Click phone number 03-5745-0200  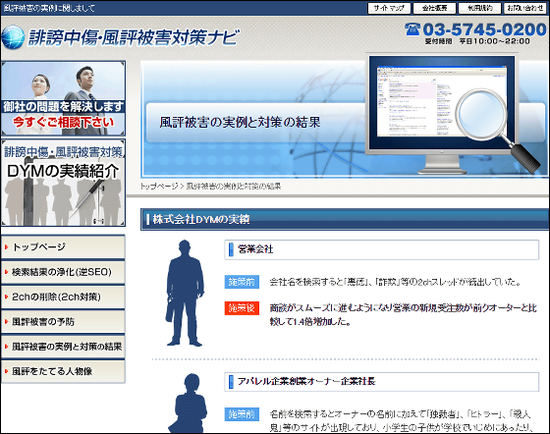pos(484,29)
